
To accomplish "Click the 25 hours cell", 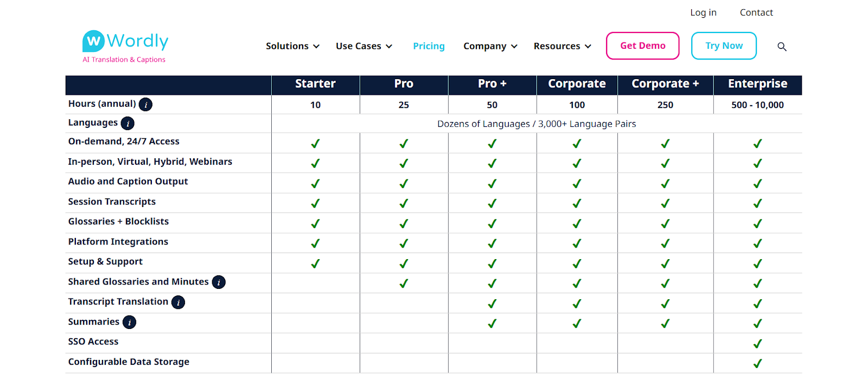I will pyautogui.click(x=404, y=105).
